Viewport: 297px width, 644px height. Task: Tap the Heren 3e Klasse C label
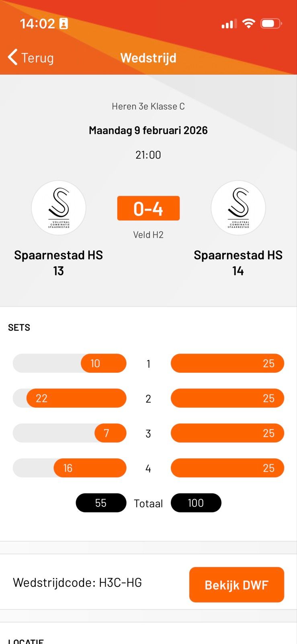(148, 106)
